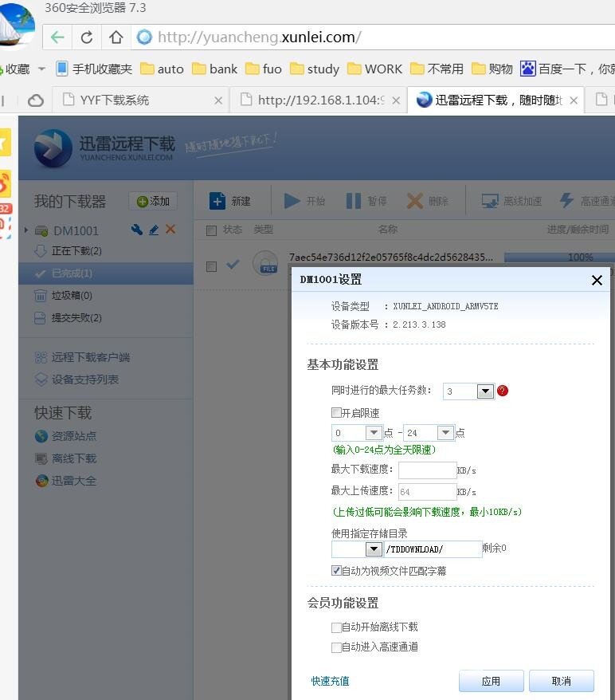Click the 取消 cancel button
This screenshot has width=615, height=700.
[x=562, y=681]
